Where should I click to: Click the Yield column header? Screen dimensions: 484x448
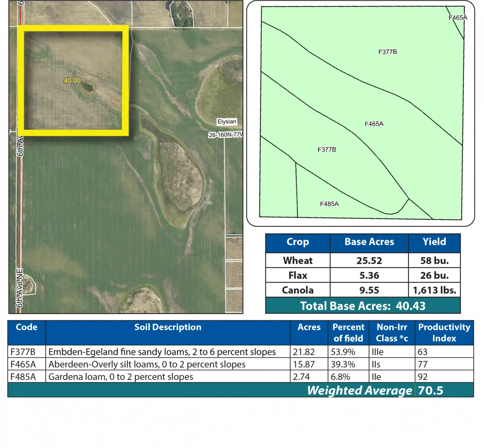pyautogui.click(x=434, y=242)
